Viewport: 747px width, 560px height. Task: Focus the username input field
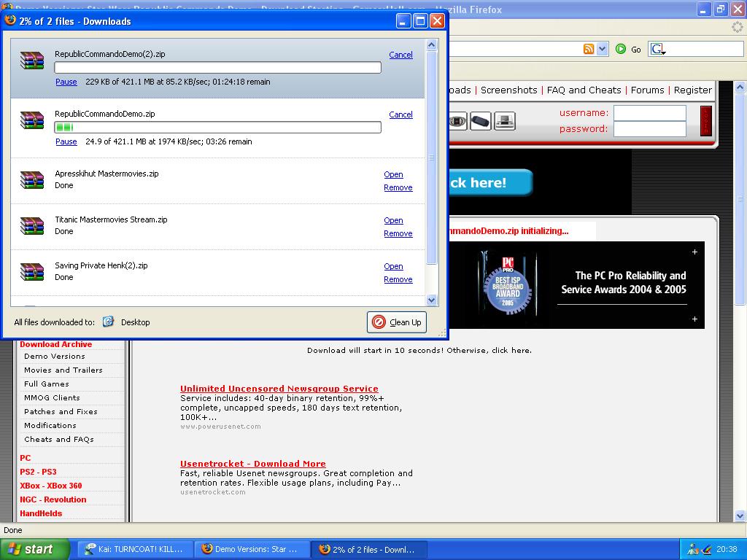650,113
